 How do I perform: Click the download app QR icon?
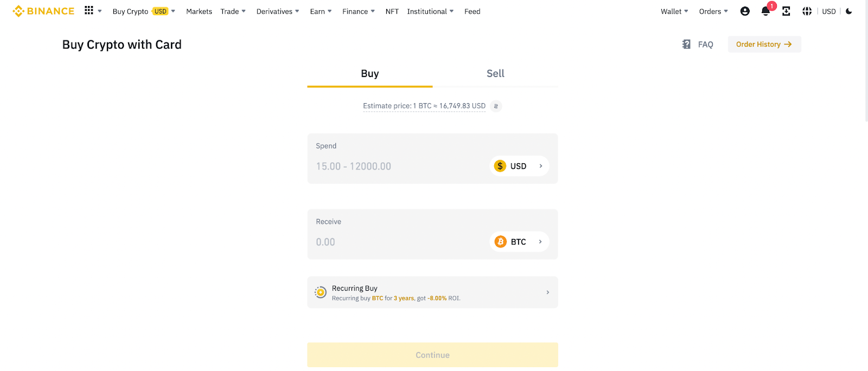click(x=786, y=11)
